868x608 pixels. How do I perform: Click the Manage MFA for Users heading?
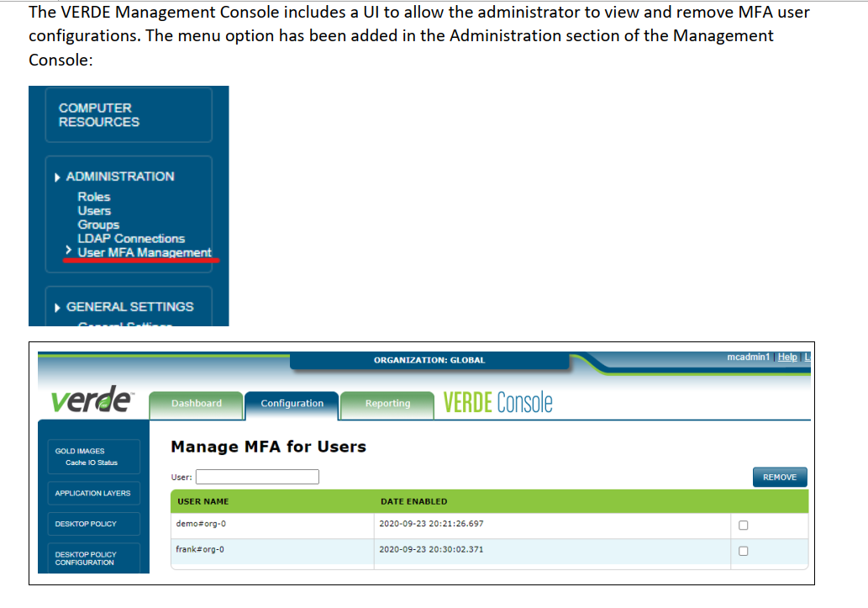[269, 447]
